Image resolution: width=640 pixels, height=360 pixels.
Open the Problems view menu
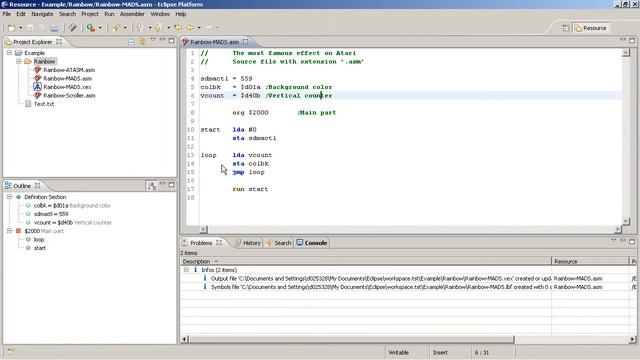pyautogui.click(x=613, y=241)
